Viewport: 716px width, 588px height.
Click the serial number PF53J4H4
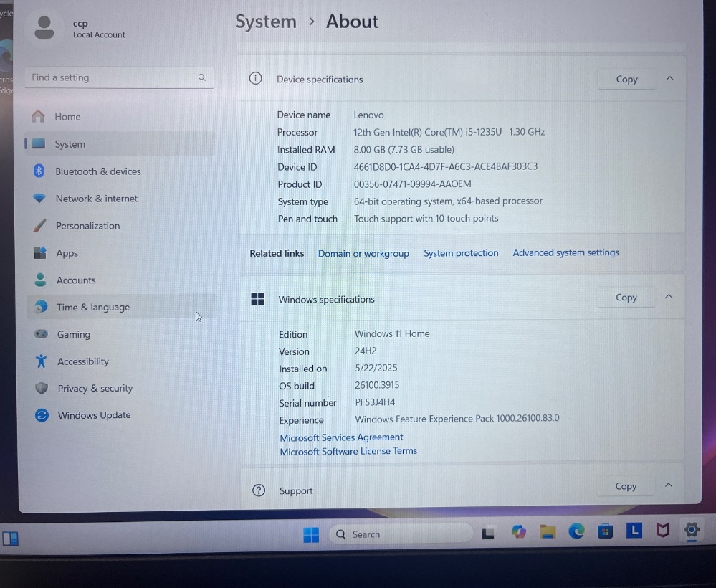[x=375, y=402]
